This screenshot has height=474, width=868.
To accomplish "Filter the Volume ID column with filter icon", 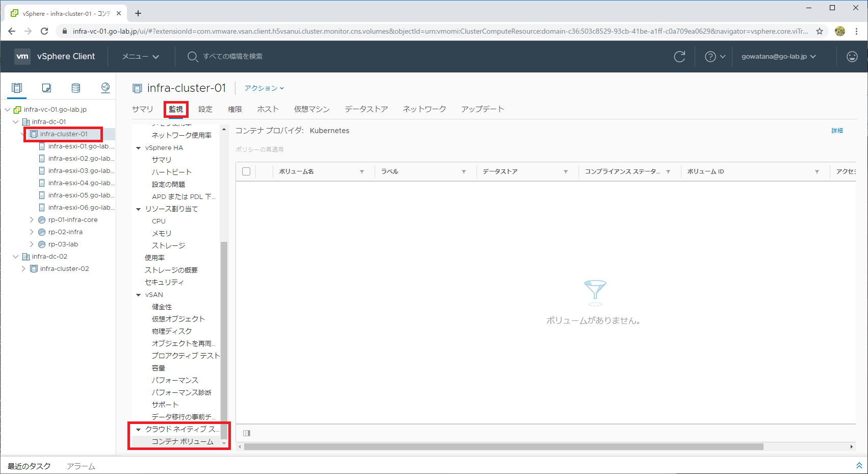I will (817, 172).
